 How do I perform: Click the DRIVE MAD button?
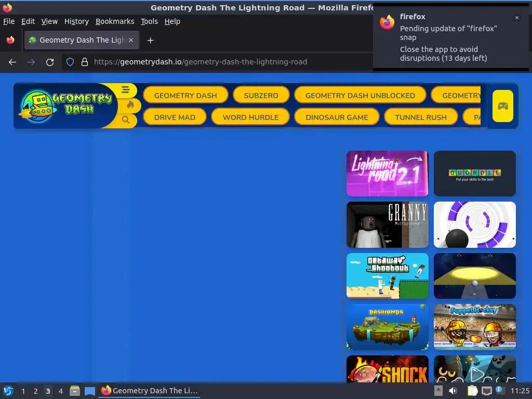pos(175,117)
